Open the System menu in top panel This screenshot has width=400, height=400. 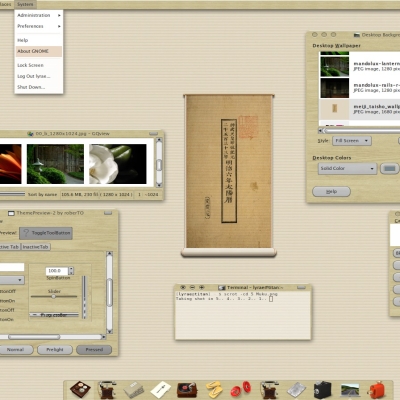click(25, 4)
